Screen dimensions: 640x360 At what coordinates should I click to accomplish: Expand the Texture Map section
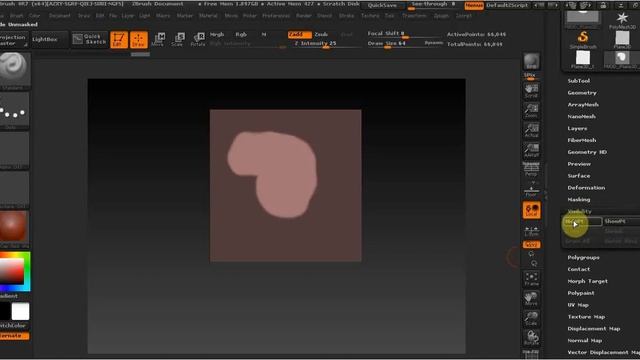(x=586, y=317)
